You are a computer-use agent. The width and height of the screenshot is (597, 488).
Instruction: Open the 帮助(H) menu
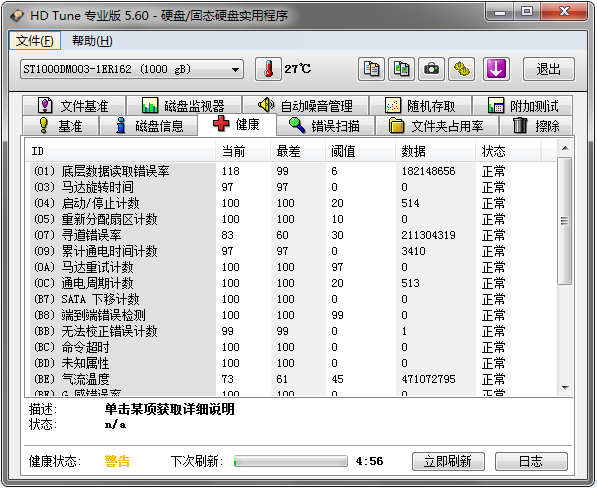[92, 41]
